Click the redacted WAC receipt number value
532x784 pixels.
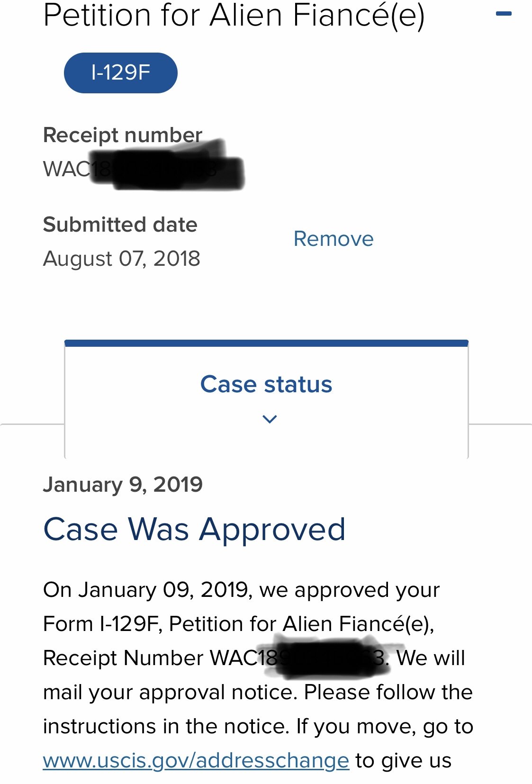tap(142, 169)
